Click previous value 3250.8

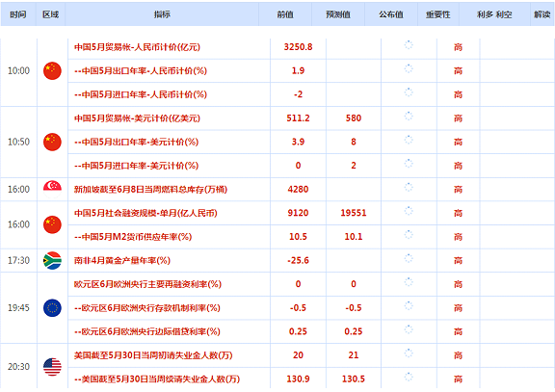(x=298, y=47)
